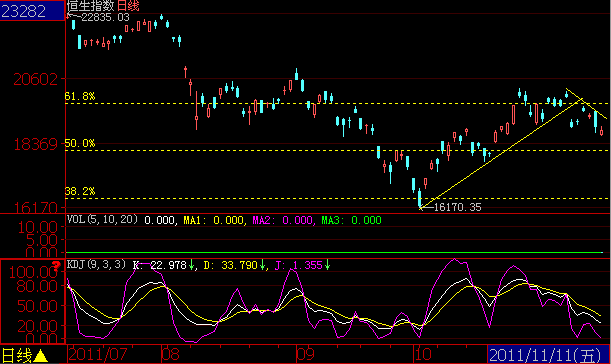Screen dimensions: 611x364
Task: Click the 日线 period button at bottom left
Action: pos(17,355)
